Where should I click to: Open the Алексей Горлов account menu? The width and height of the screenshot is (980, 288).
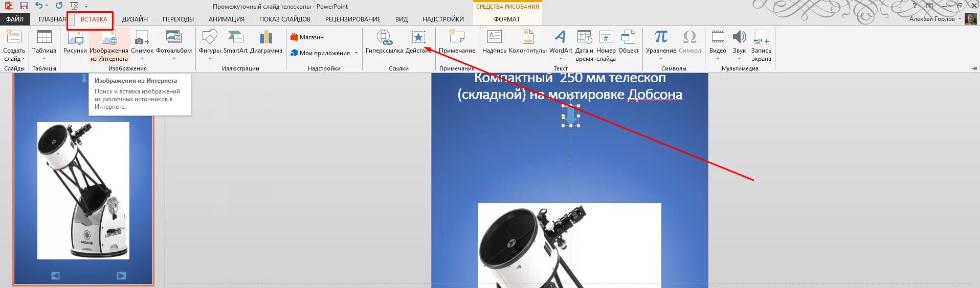coord(935,19)
